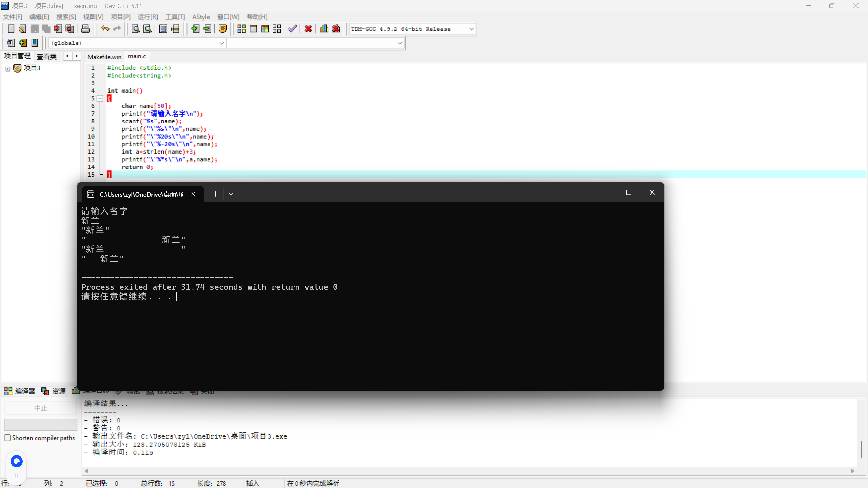Click the Profile Analysis bar chart icon
The width and height of the screenshot is (868, 488).
coord(324,29)
